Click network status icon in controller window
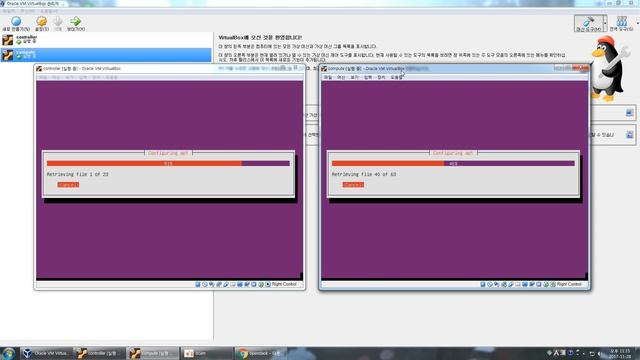Screen dimensions: 640x360 [x=219, y=284]
